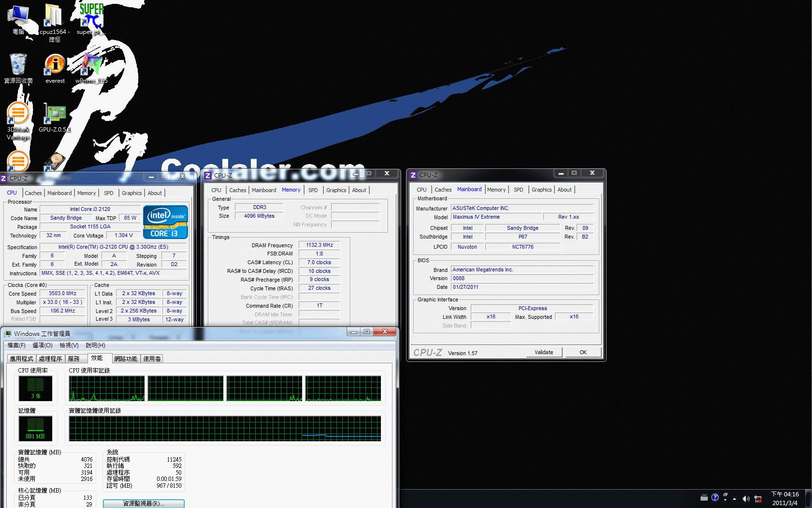This screenshot has width=812, height=508.
Task: Click the Intel Core i3 logo in CPU-Z
Action: 165,222
